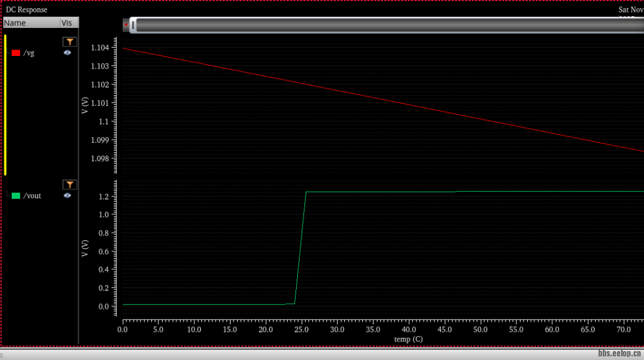Select the yellow strip selection bar
The image size is (644, 360).
(x=5, y=105)
